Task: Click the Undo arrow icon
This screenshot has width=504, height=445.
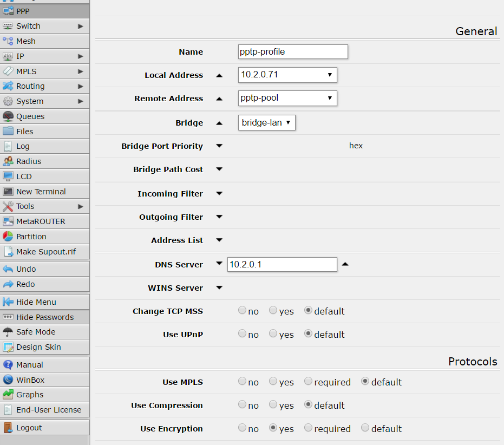Action: pyautogui.click(x=8, y=269)
